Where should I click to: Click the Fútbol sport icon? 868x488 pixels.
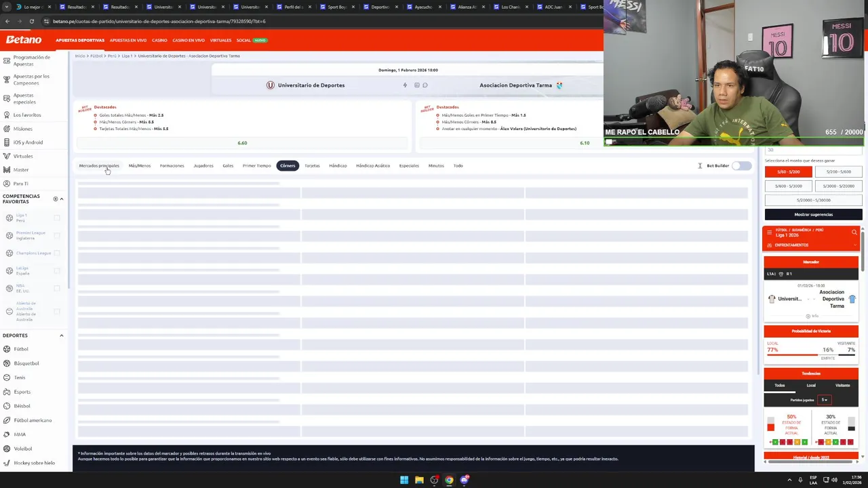[x=7, y=349]
